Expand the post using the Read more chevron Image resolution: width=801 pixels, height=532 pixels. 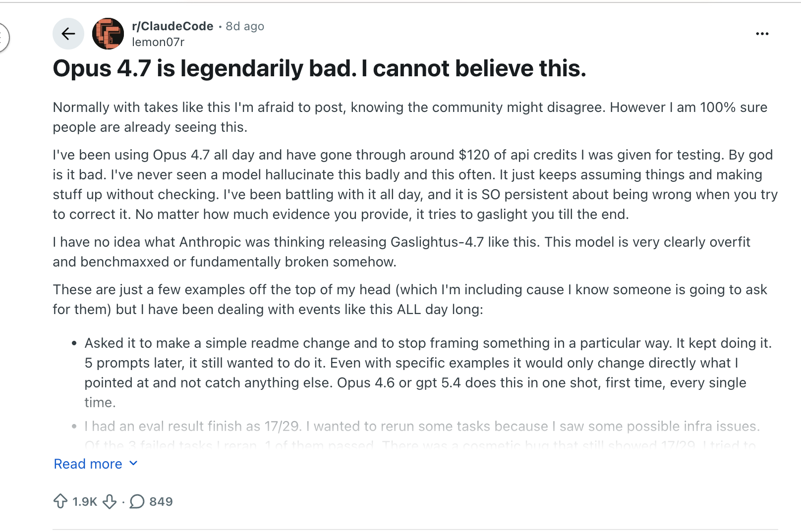tap(133, 464)
